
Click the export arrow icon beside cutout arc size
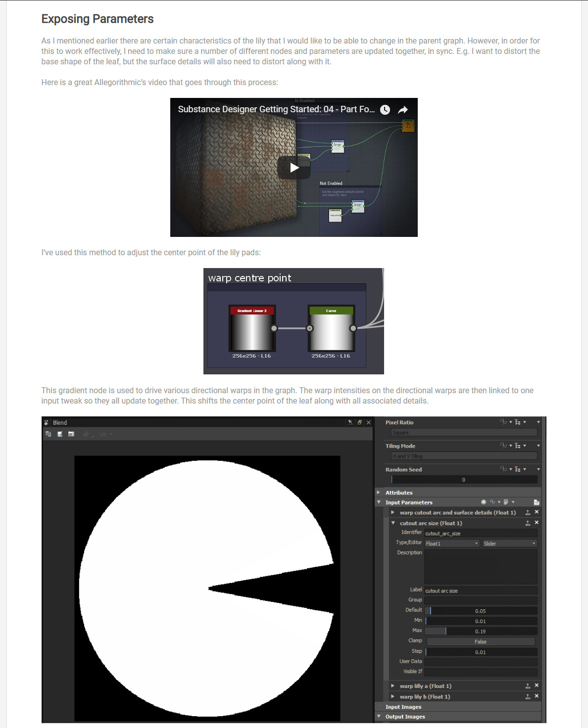(527, 523)
